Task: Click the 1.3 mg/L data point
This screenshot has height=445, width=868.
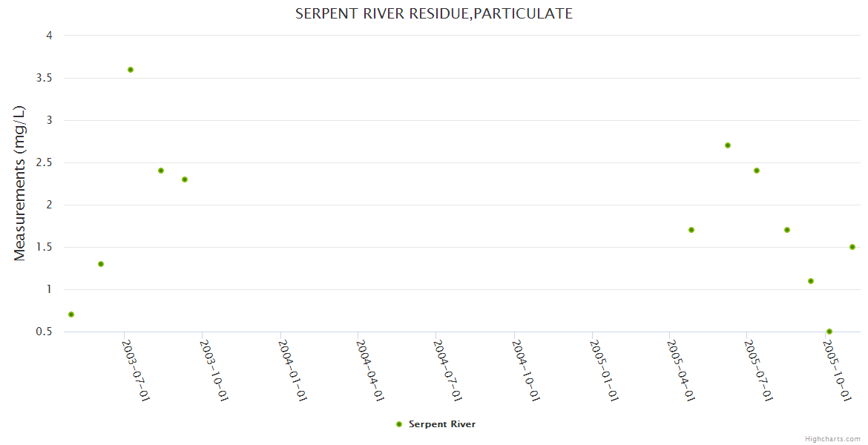Action: 101,264
